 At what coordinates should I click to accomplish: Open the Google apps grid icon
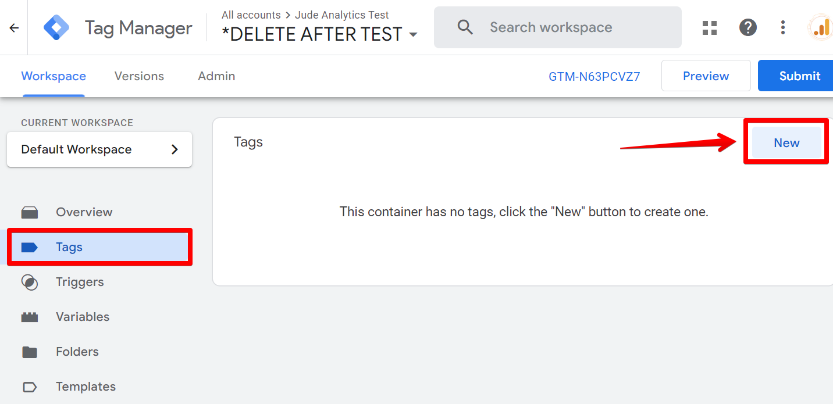point(710,28)
